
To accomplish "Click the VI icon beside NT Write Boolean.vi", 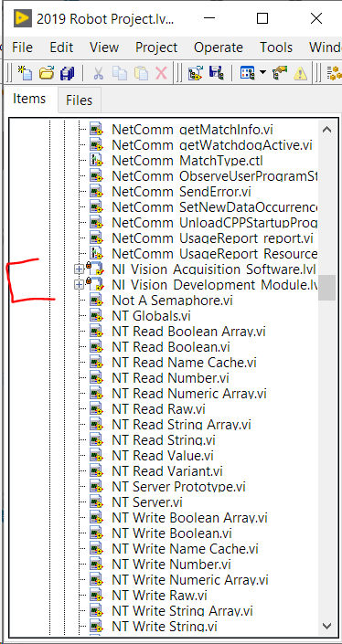I will point(96,533).
